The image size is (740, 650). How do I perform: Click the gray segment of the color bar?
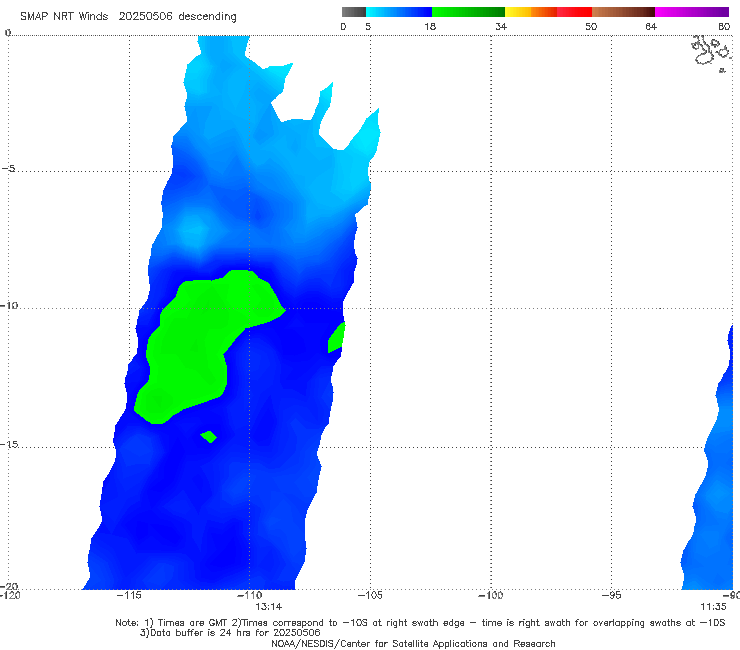click(x=354, y=12)
